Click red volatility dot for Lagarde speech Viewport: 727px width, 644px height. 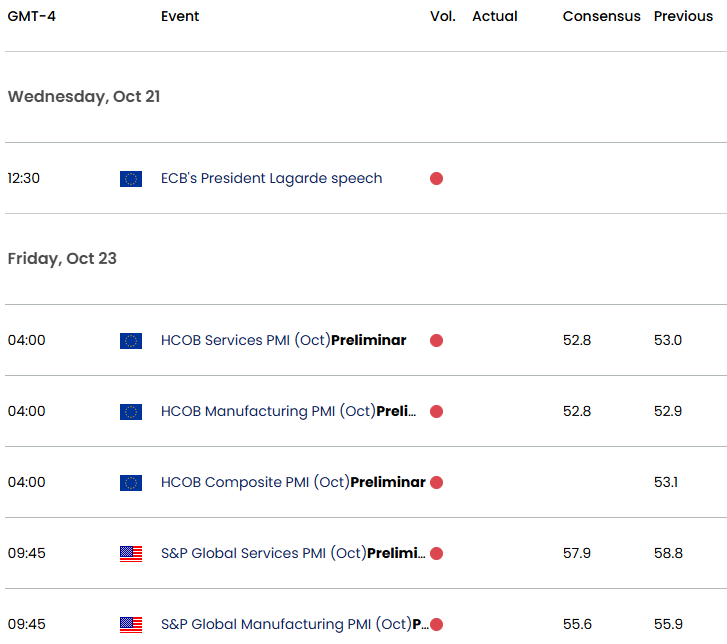click(x=436, y=179)
